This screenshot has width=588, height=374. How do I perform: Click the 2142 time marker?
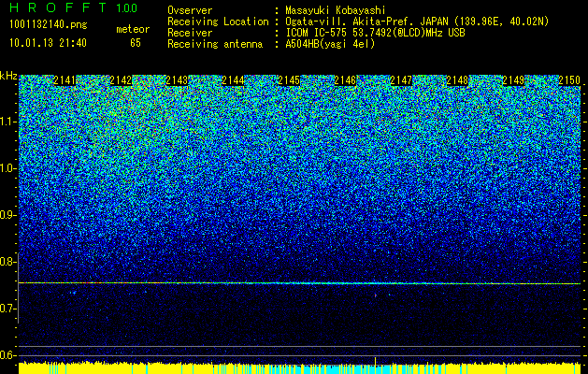[x=121, y=80]
